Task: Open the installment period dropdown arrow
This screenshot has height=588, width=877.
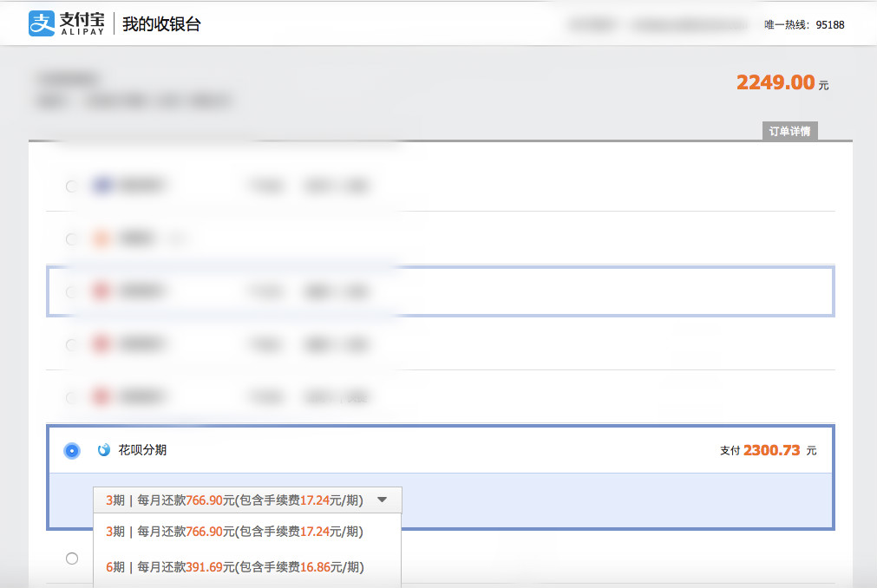Action: click(x=382, y=500)
